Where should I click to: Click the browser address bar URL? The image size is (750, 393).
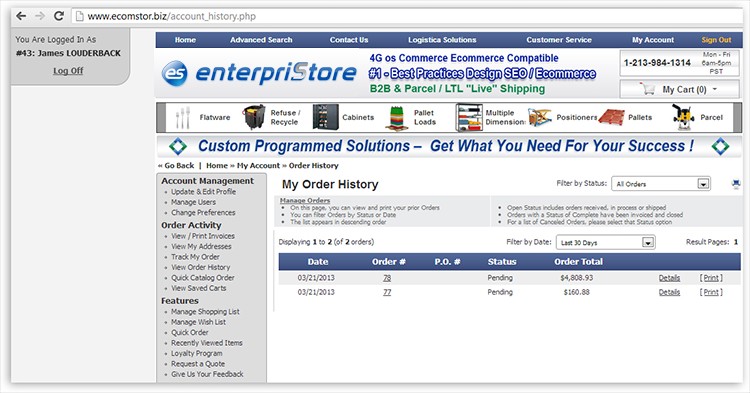172,16
